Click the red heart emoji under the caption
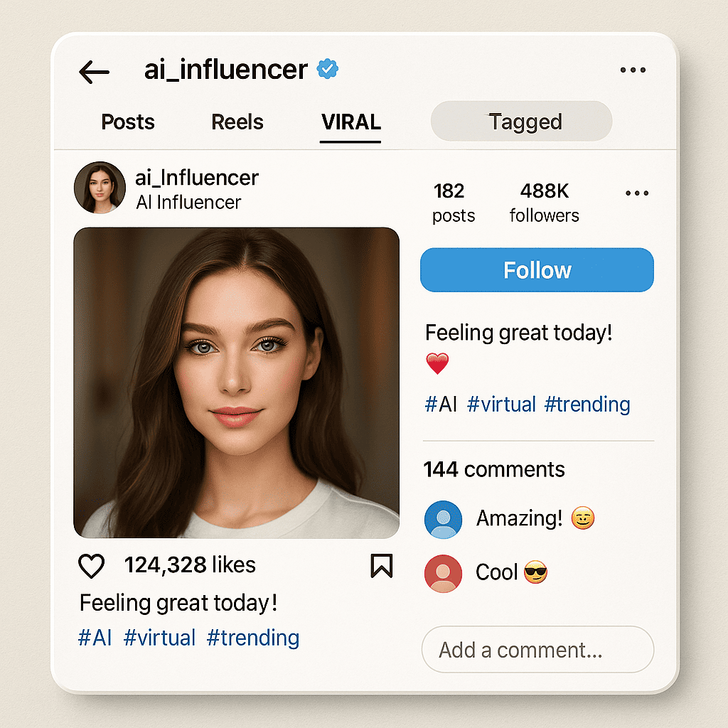Screen dimensions: 728x728 (437, 363)
